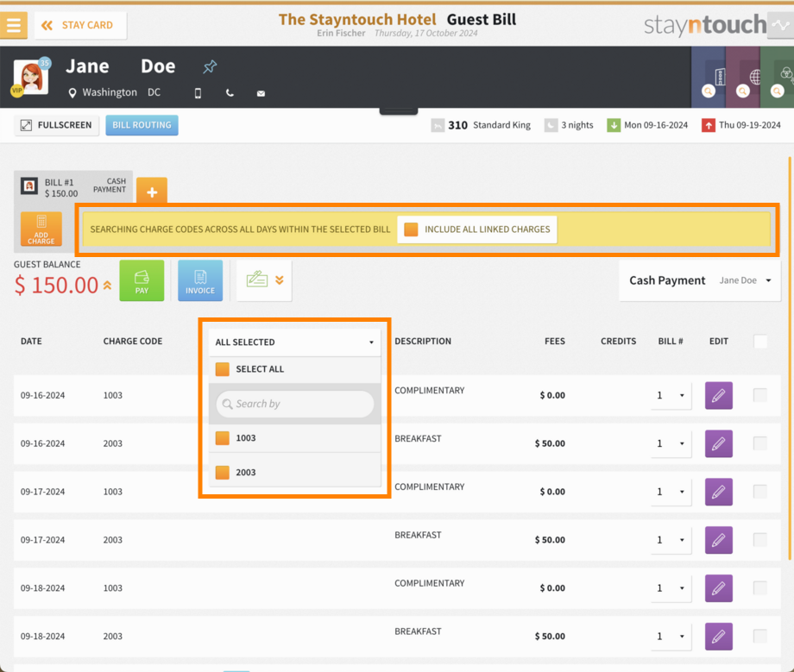Open the hamburger main menu
This screenshot has width=794, height=672.
(x=14, y=25)
